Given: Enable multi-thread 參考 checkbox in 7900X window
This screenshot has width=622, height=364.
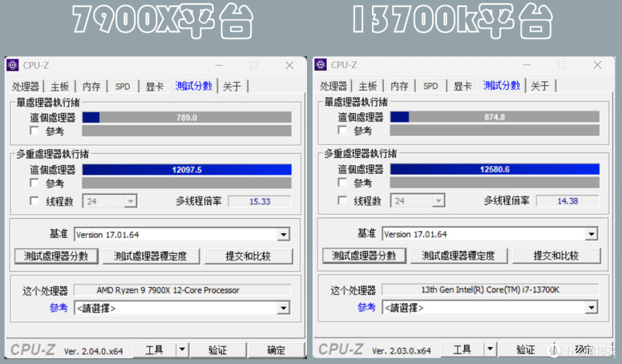Looking at the screenshot, I should pos(35,183).
